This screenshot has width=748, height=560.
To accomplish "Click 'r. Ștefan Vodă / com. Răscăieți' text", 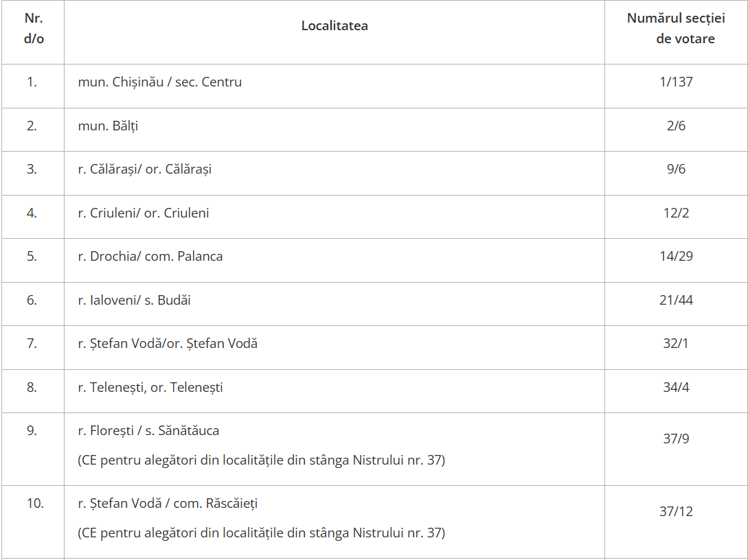I will coord(168,503).
